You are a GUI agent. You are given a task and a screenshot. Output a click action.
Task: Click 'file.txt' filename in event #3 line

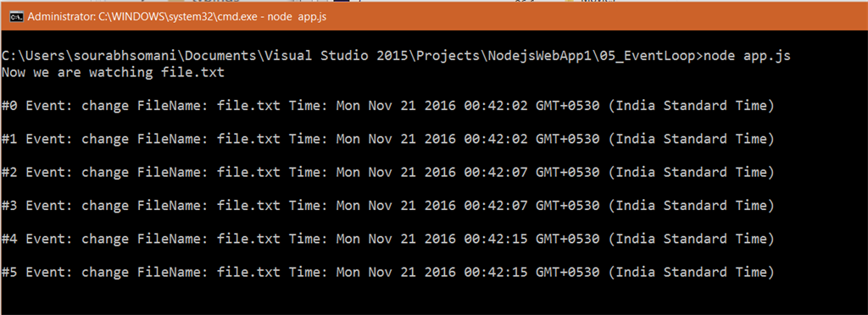(248, 206)
